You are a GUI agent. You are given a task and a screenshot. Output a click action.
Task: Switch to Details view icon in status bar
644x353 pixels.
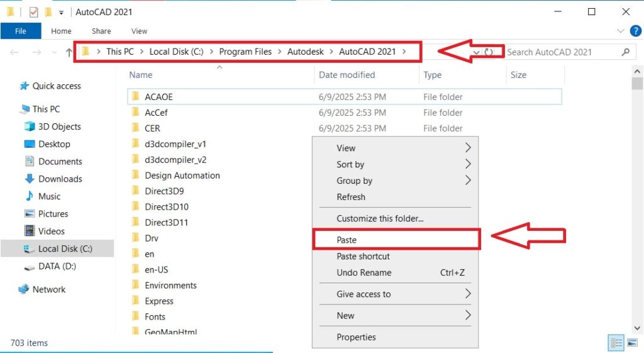pyautogui.click(x=616, y=343)
